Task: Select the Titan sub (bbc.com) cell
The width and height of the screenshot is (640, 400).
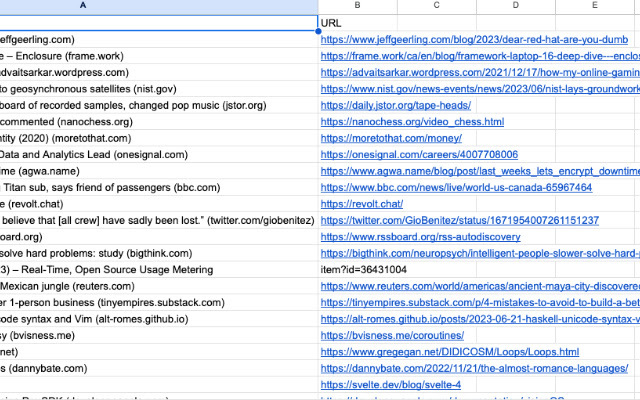Action: click(x=159, y=188)
